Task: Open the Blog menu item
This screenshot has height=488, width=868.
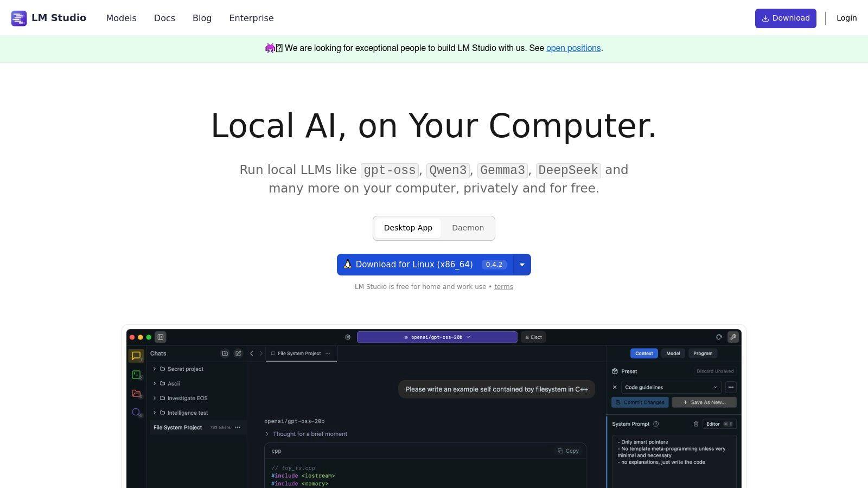Action: (202, 18)
